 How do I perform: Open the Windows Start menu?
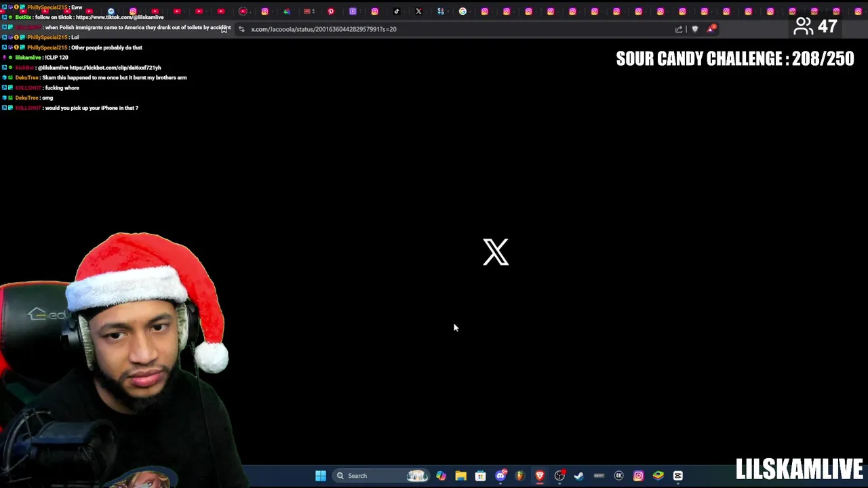(321, 476)
